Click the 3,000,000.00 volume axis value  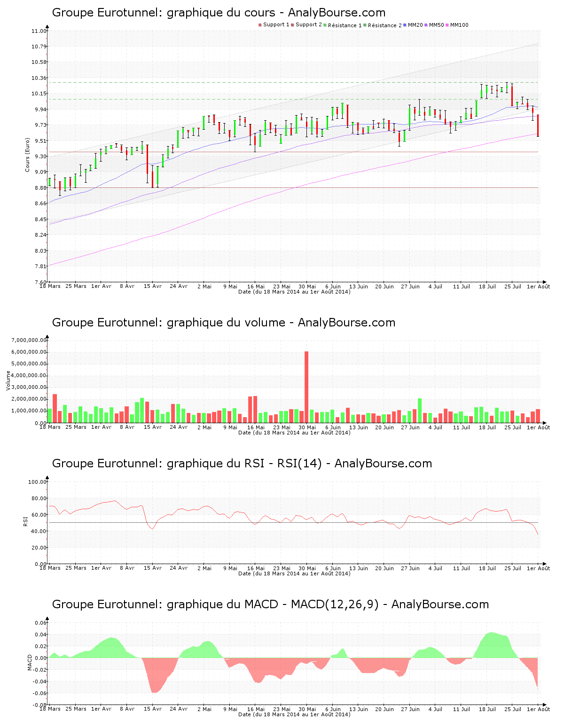coord(29,387)
